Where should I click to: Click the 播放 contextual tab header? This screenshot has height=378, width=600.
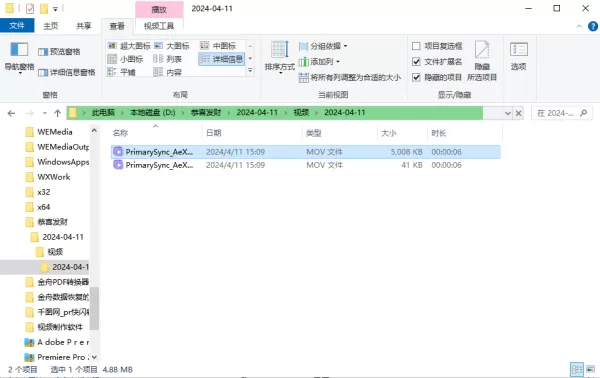(x=159, y=9)
